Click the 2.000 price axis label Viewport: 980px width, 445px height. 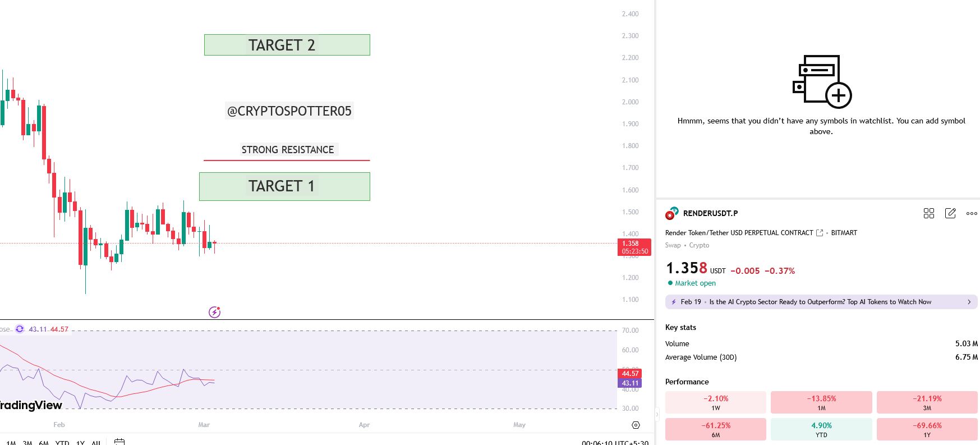click(630, 102)
